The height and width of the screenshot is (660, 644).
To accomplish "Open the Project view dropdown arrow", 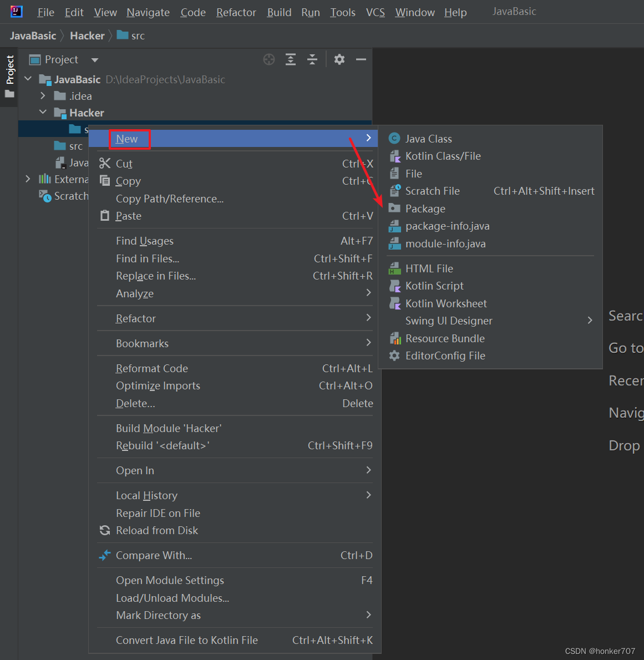I will point(95,60).
